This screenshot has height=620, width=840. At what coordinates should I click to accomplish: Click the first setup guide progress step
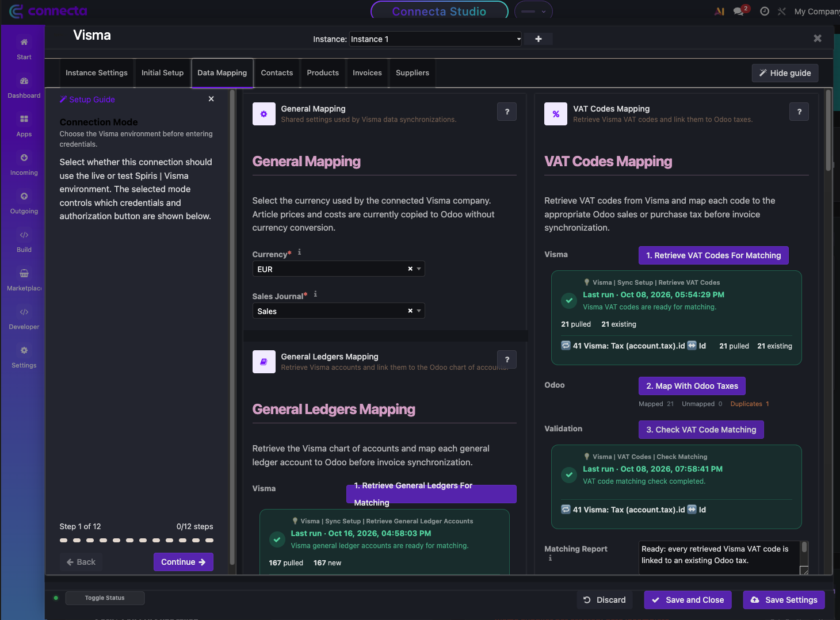[63, 540]
